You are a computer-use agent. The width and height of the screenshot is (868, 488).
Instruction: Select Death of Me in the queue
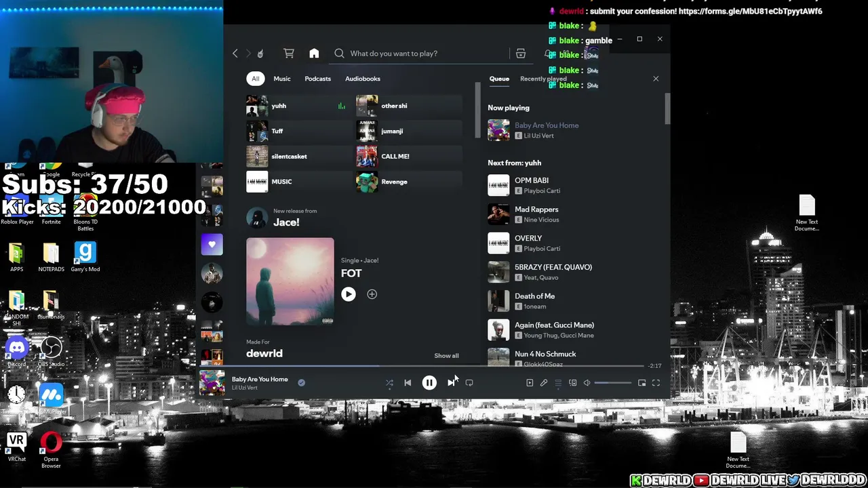[574, 301]
